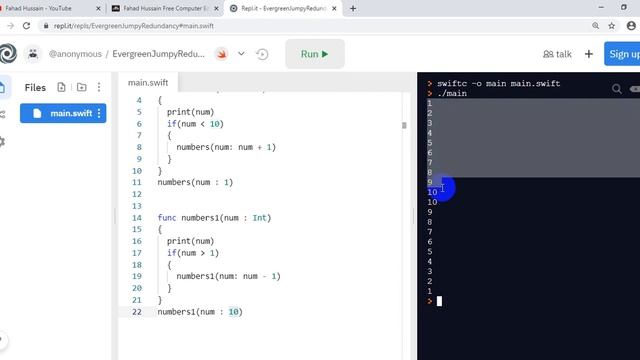640x360 pixels.
Task: Click the browser forward arrow
Action: (x=11, y=26)
